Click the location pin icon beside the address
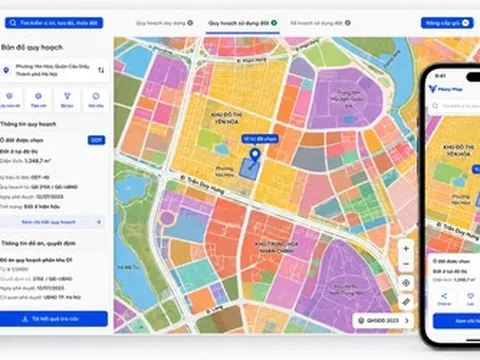The image size is (480, 360). point(6,70)
